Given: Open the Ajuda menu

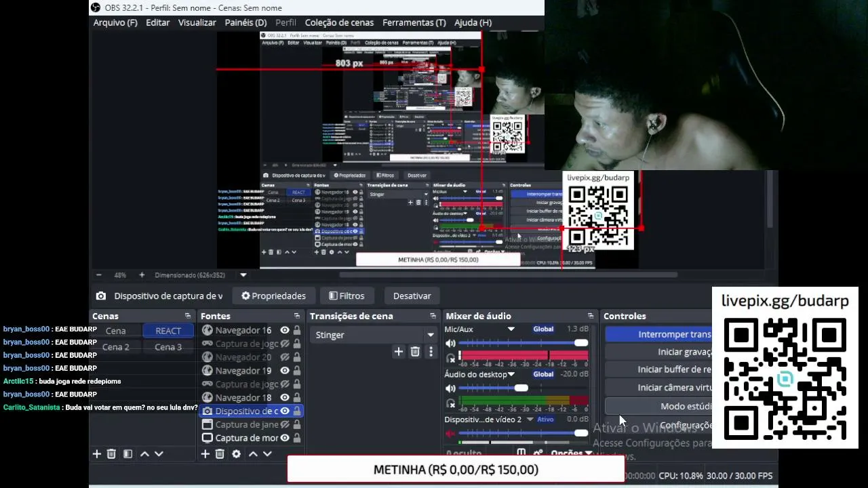Looking at the screenshot, I should coord(473,22).
